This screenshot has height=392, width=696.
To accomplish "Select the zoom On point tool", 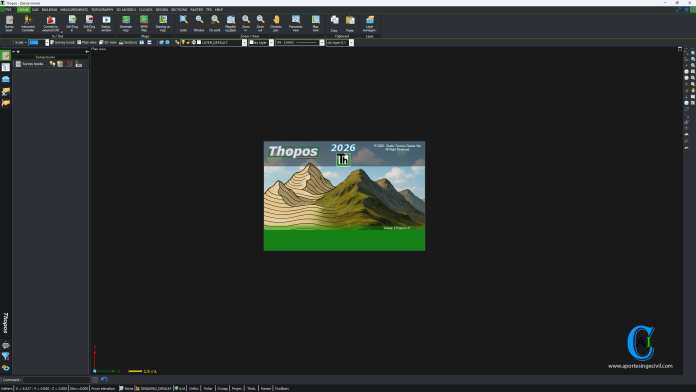I will 215,23.
